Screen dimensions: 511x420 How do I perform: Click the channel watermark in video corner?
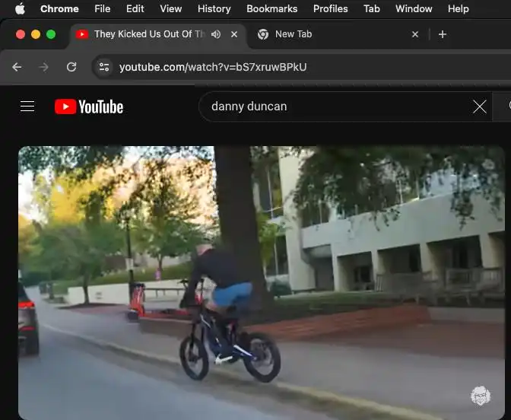(481, 396)
